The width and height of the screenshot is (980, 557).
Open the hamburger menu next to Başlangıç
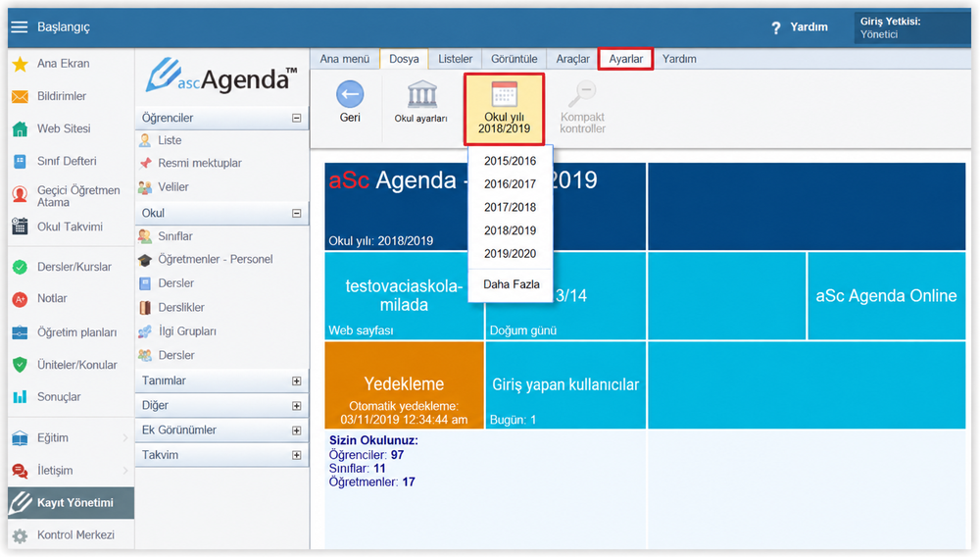[x=20, y=26]
